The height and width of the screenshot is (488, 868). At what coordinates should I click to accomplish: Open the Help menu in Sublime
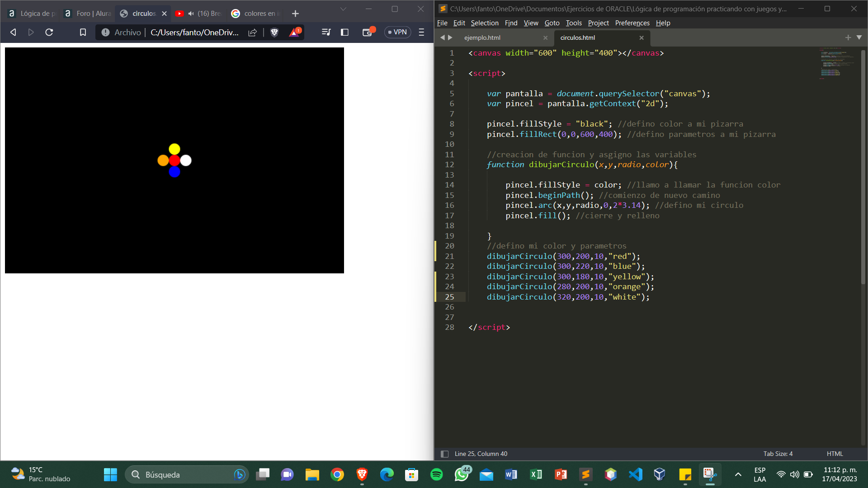pos(663,23)
